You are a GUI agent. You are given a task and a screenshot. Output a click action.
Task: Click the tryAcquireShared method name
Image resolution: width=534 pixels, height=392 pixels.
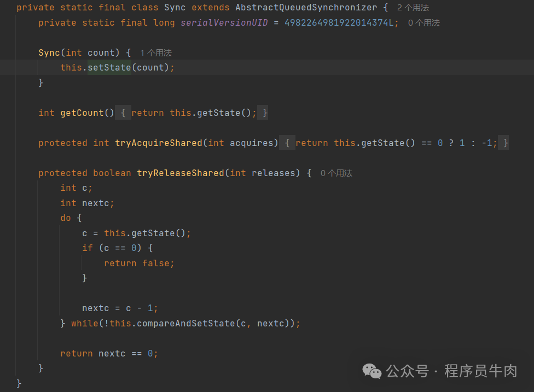pos(159,143)
